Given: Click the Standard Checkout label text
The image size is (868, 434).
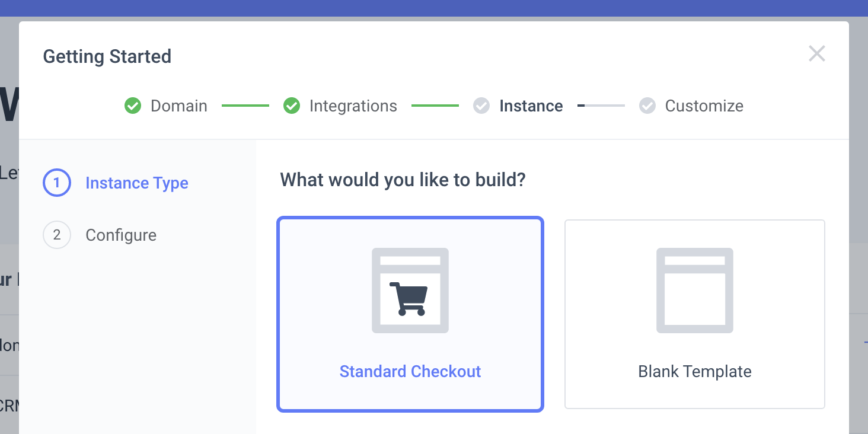Looking at the screenshot, I should 410,372.
